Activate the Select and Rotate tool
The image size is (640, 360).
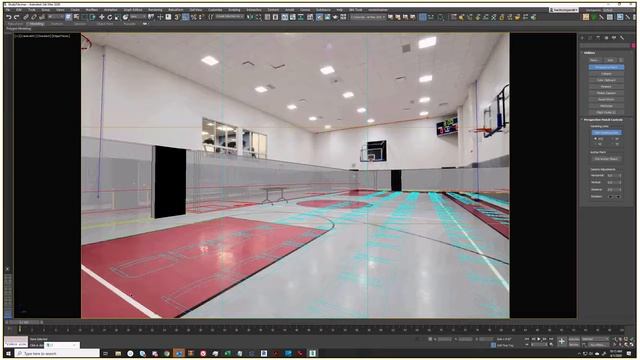tap(110, 17)
